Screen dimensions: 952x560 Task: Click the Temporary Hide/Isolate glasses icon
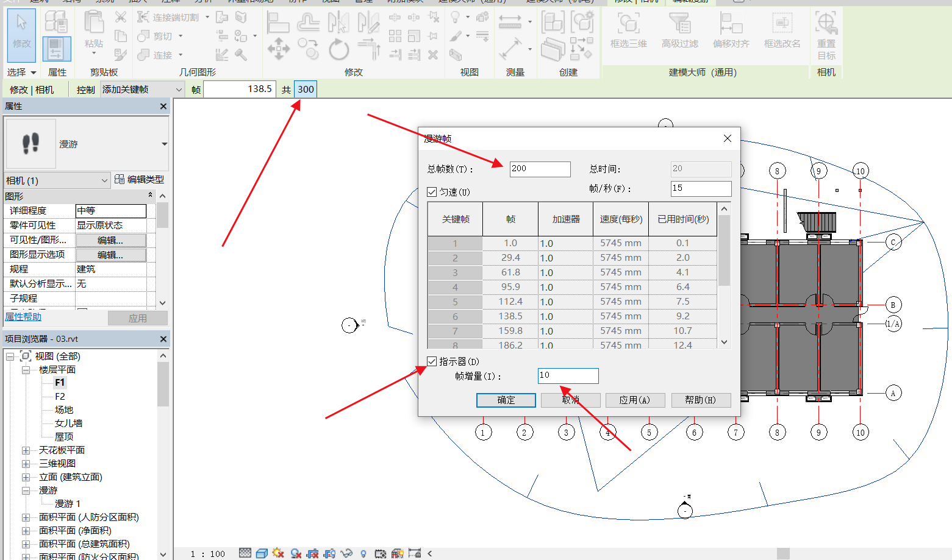tap(346, 553)
